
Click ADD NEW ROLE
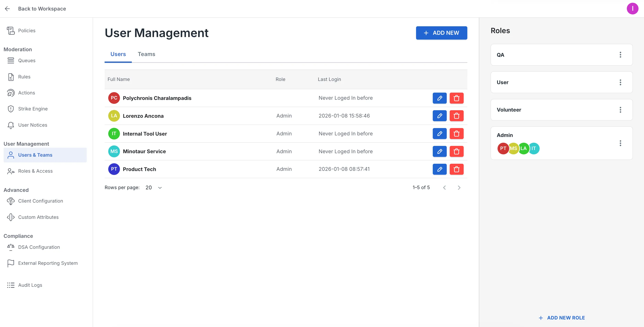562,318
